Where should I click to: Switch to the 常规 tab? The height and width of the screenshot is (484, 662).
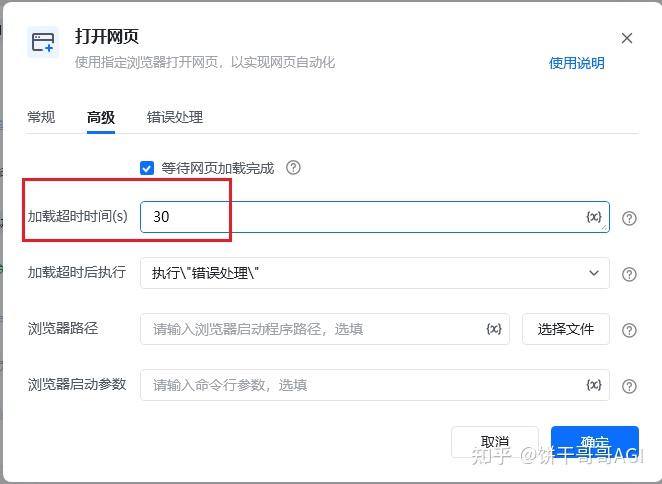pos(41,117)
